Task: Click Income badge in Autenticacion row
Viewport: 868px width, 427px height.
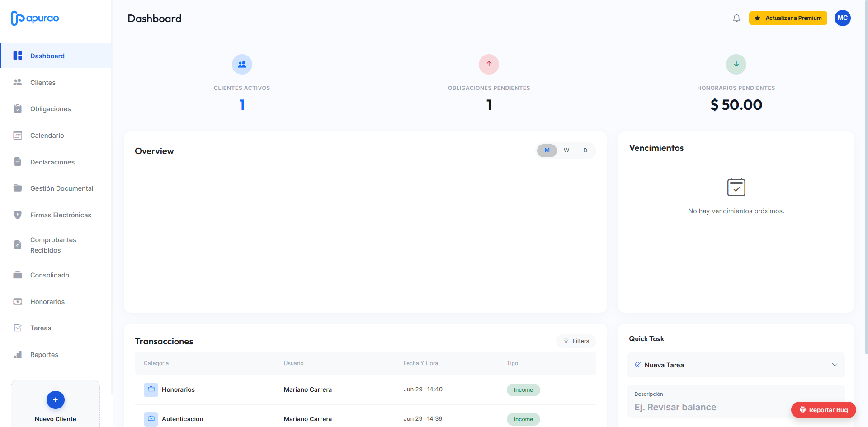Action: coord(523,419)
